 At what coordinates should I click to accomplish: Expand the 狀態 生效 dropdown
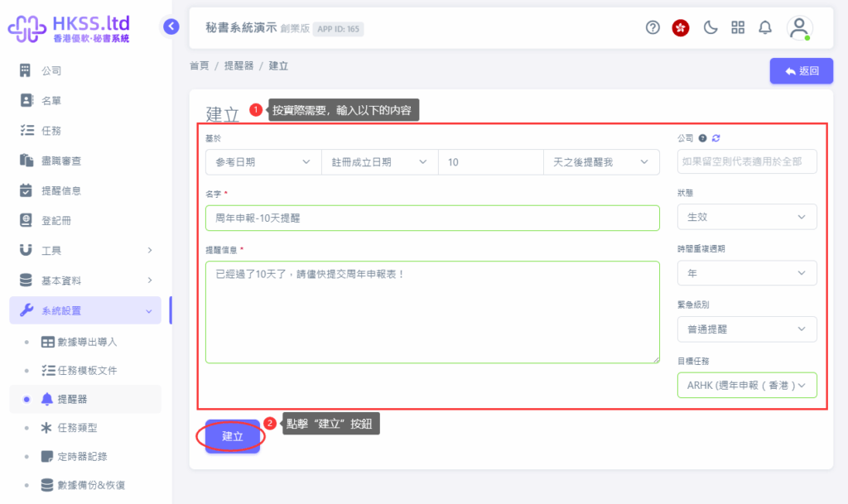tap(746, 217)
